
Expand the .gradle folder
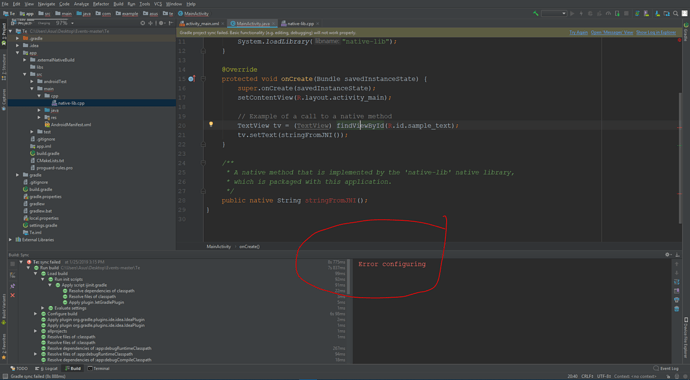[x=18, y=39]
